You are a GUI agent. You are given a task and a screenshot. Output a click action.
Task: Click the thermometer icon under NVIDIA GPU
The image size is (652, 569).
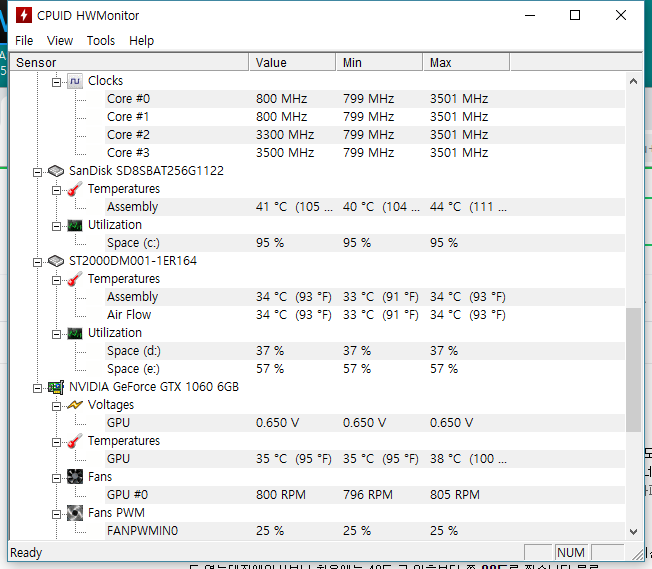point(75,441)
